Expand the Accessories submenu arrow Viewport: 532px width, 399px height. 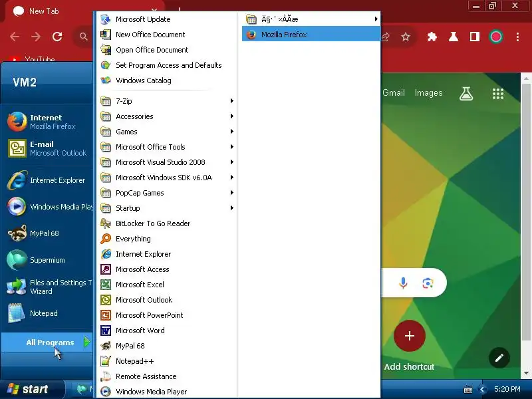click(231, 116)
